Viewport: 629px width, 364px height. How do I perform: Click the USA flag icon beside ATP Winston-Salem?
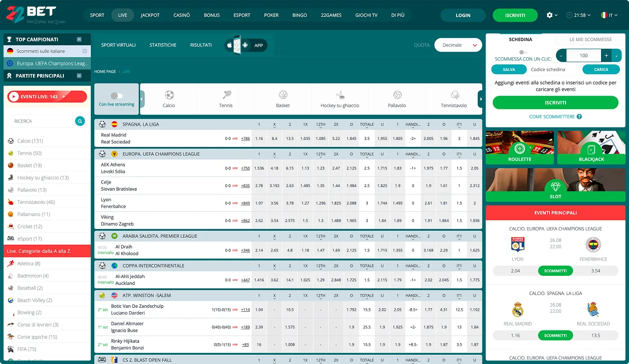(x=114, y=296)
